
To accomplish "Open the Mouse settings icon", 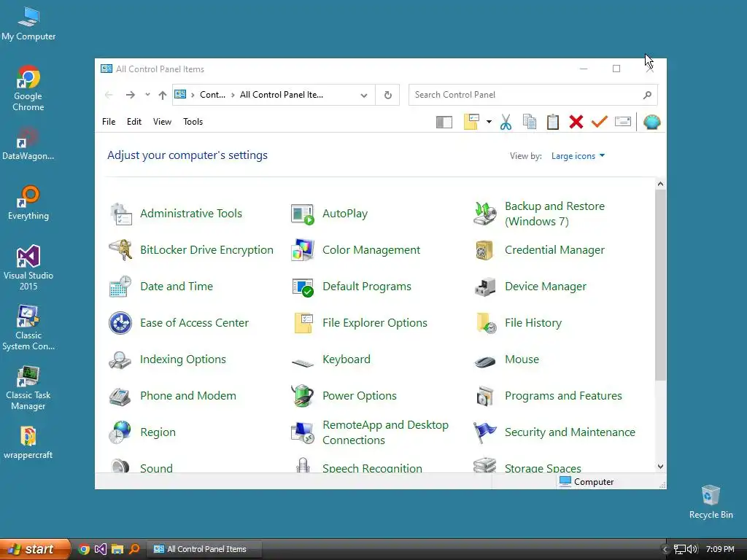I will point(485,362).
